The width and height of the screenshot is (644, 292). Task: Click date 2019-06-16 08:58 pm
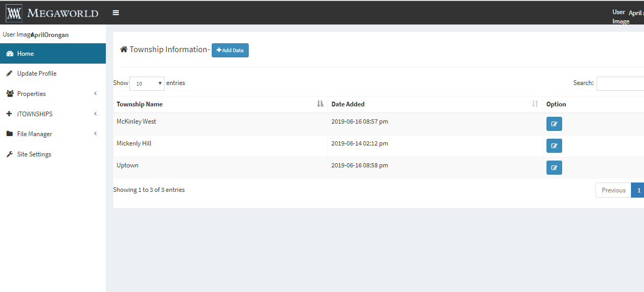click(360, 165)
